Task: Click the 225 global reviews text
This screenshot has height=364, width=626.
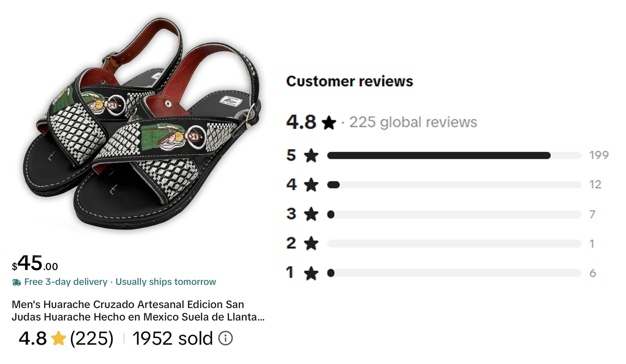Action: 413,122
